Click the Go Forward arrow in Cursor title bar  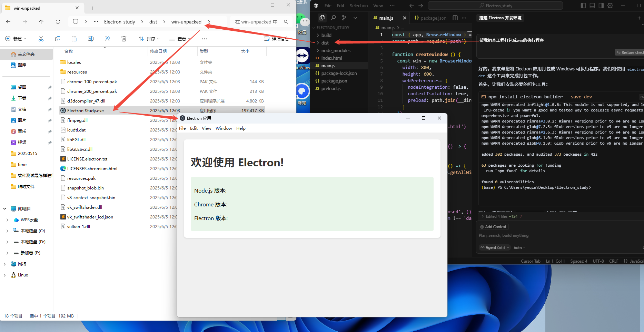coord(421,6)
